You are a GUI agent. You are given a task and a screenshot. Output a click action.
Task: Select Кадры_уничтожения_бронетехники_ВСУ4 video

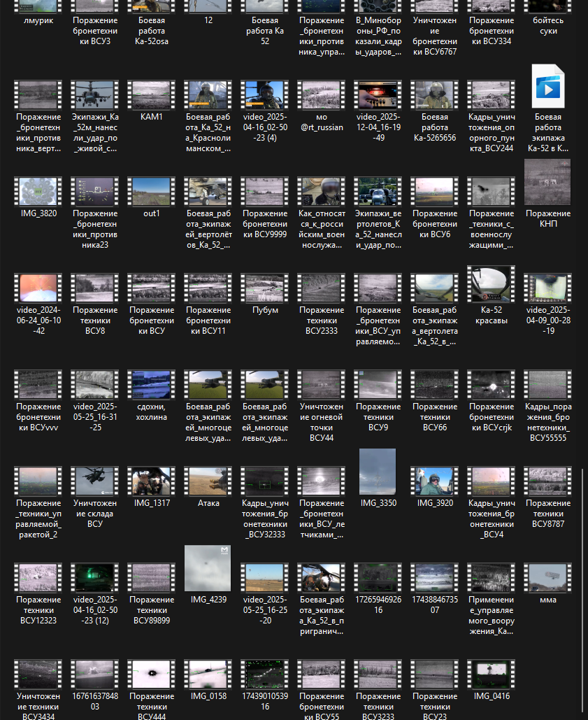click(x=492, y=503)
